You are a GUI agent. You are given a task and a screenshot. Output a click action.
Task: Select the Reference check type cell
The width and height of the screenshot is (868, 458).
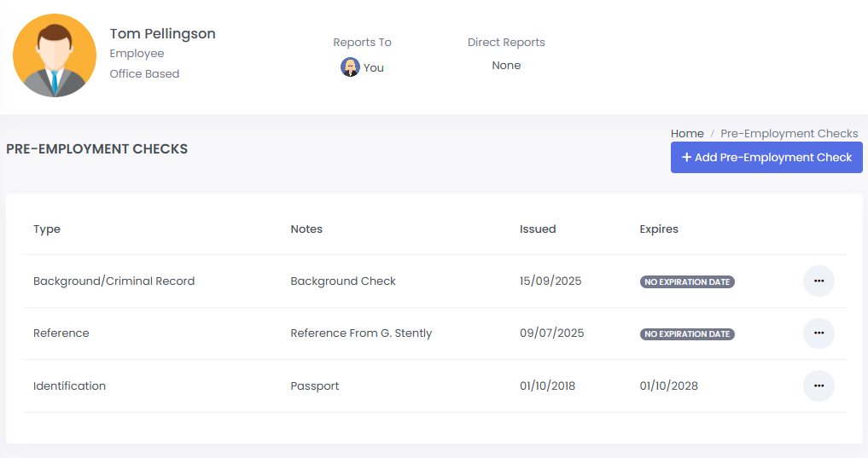tap(61, 333)
